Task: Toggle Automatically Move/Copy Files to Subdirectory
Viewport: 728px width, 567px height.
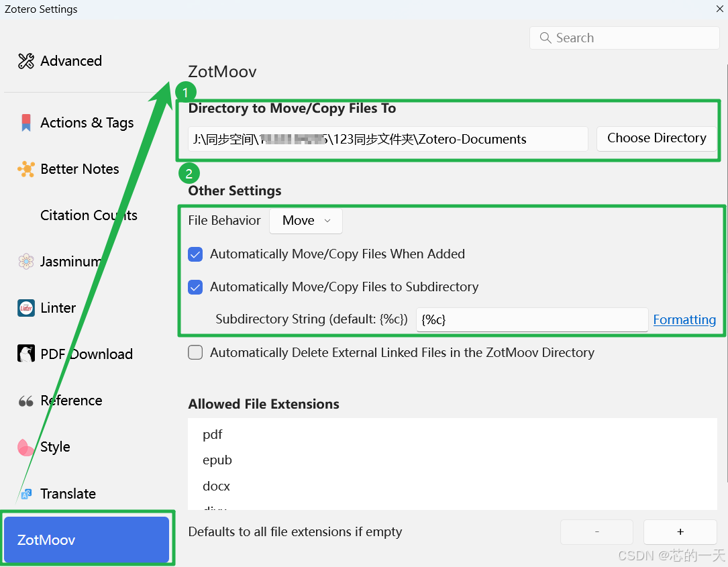Action: click(195, 287)
